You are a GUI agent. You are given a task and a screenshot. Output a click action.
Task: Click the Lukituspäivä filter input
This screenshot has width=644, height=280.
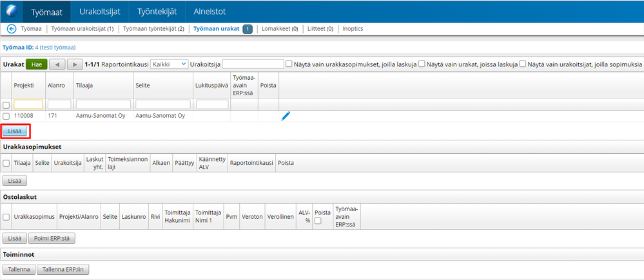tap(212, 104)
